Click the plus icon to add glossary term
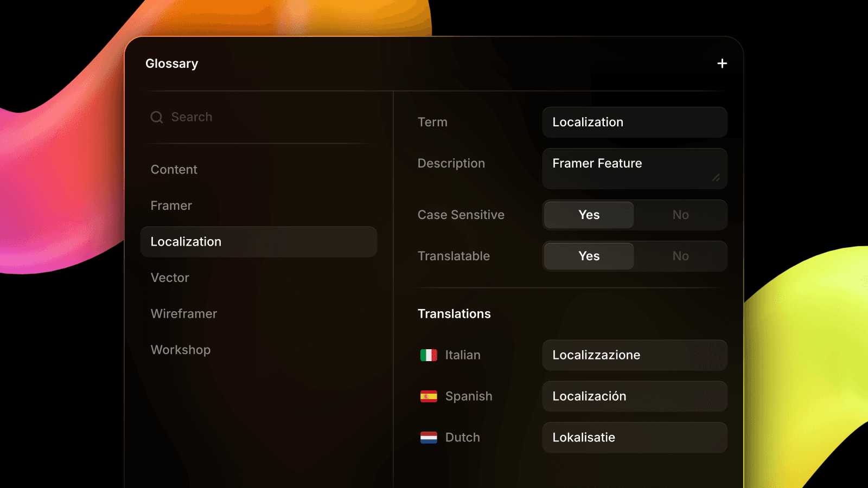 722,63
